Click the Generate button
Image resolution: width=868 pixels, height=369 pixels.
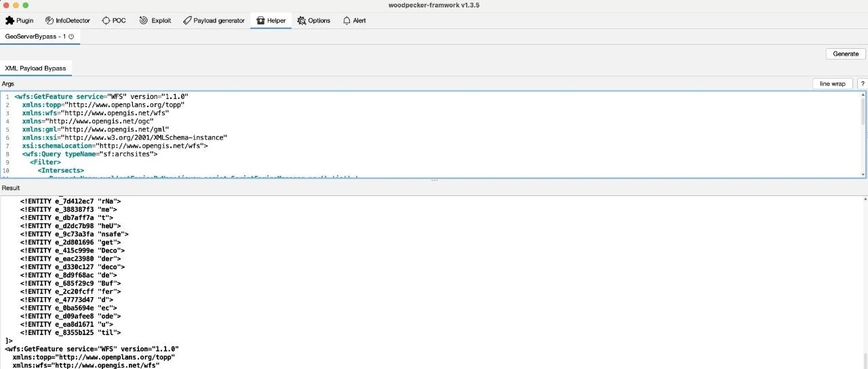846,54
